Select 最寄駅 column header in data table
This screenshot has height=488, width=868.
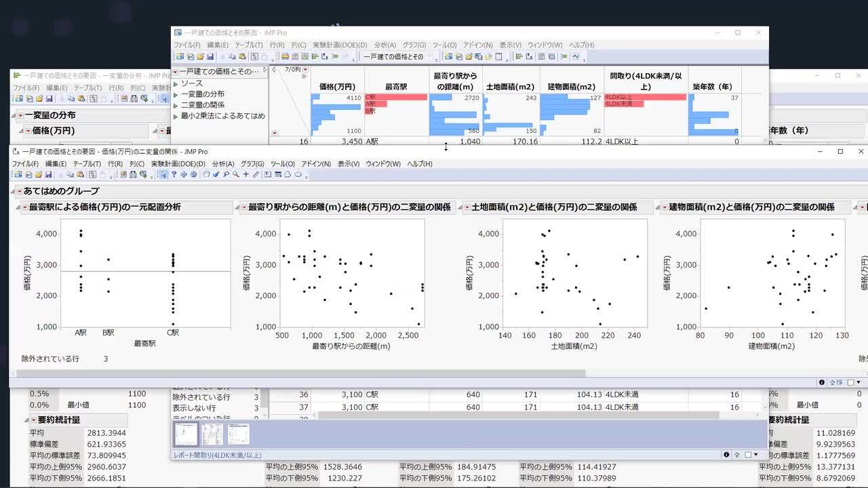click(396, 87)
